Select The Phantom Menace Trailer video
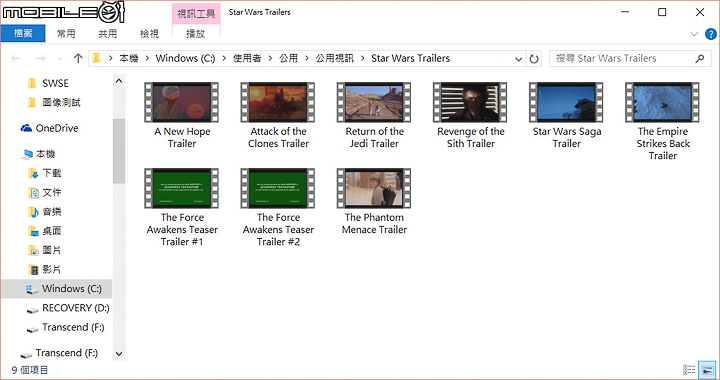This screenshot has width=720, height=380. coord(374,201)
